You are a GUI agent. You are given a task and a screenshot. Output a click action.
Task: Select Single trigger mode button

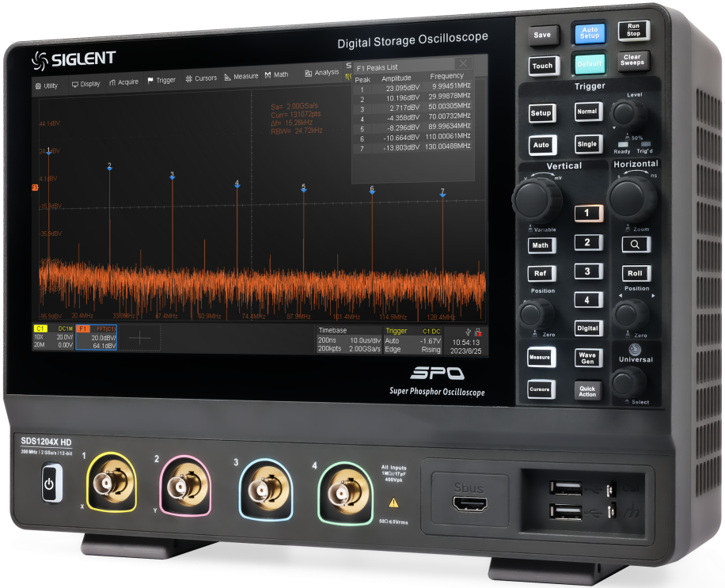[x=587, y=144]
